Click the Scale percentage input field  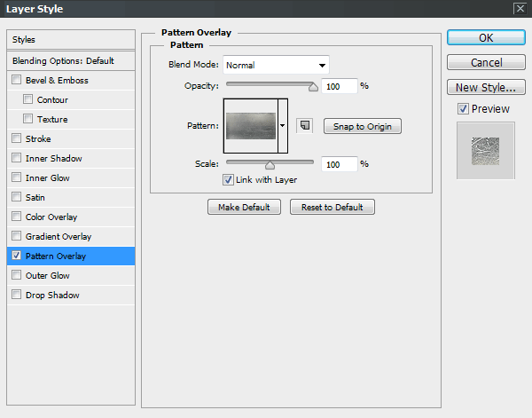coord(339,164)
